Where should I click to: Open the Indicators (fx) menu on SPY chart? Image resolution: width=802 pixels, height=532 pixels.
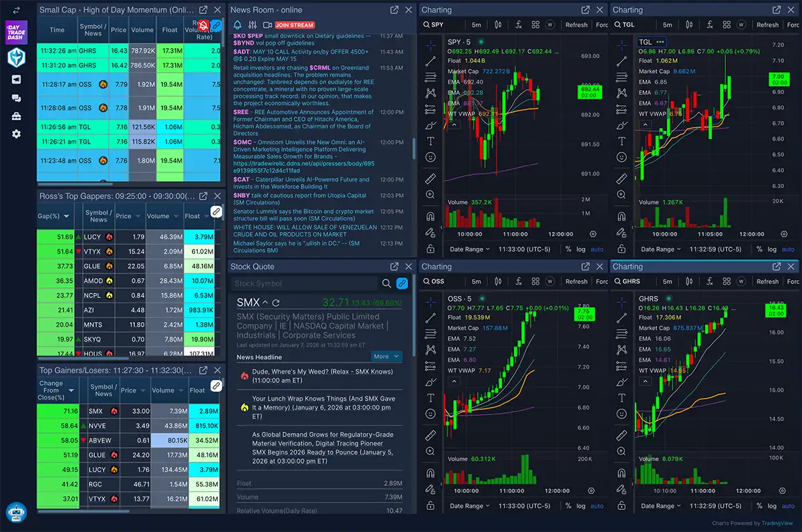[x=518, y=25]
